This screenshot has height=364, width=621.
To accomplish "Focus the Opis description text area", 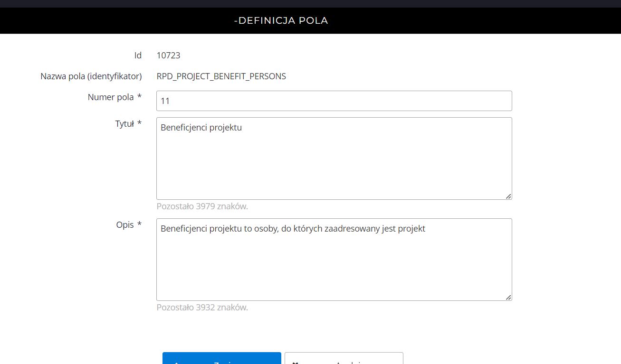I will click(x=334, y=260).
